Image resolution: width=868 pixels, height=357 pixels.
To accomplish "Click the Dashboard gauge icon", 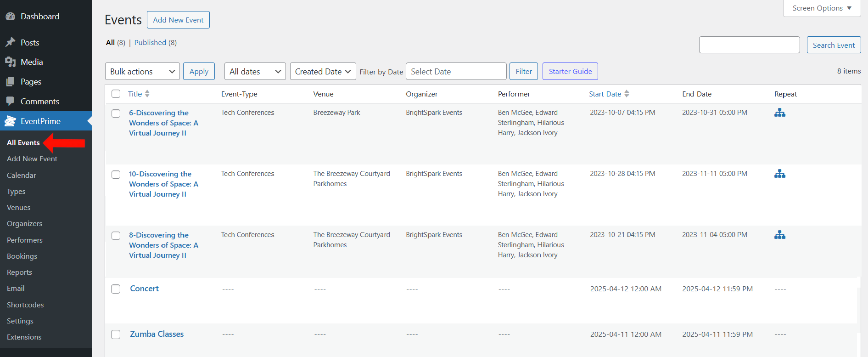I will [10, 17].
